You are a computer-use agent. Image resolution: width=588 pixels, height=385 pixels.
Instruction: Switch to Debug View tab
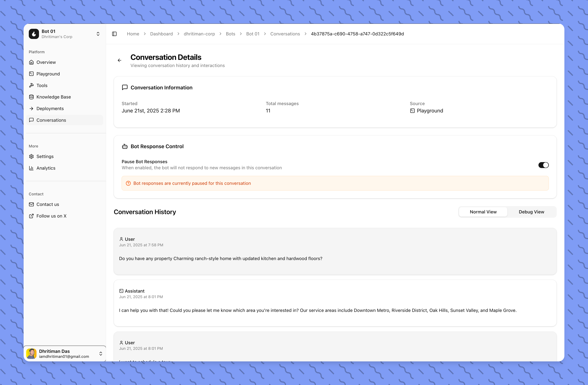pyautogui.click(x=531, y=212)
